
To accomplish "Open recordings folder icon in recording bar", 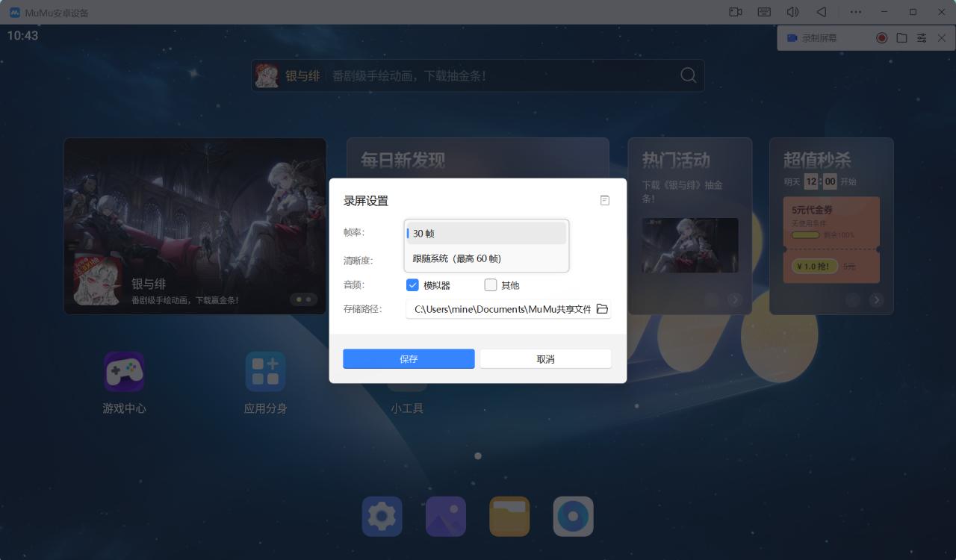I will (901, 38).
